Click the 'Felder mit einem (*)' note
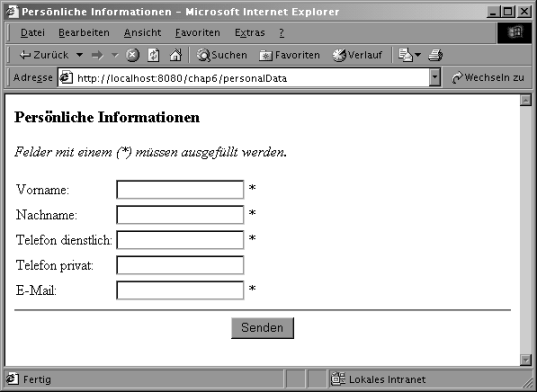This screenshot has width=537, height=392. (x=151, y=152)
